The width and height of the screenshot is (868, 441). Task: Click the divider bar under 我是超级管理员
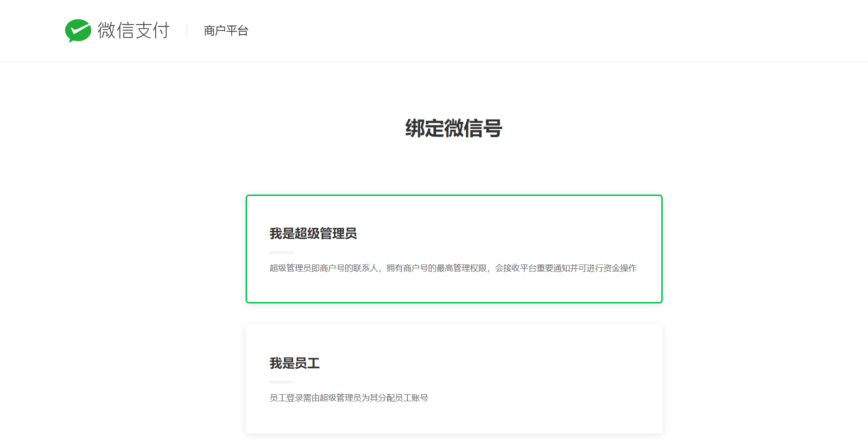click(x=281, y=252)
